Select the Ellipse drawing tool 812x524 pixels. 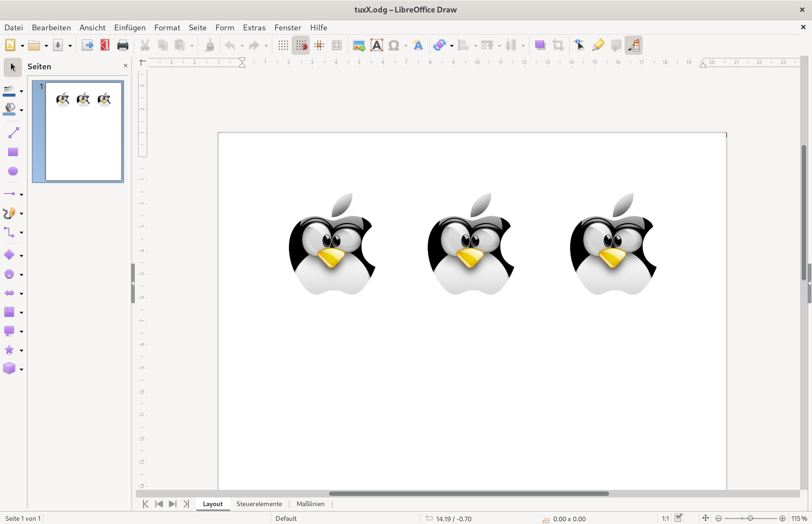[13, 171]
